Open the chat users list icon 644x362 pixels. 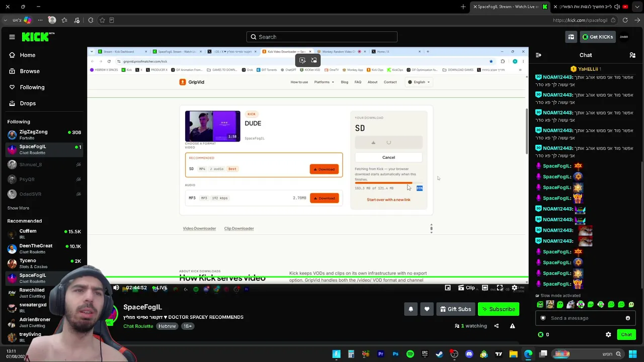click(x=632, y=55)
